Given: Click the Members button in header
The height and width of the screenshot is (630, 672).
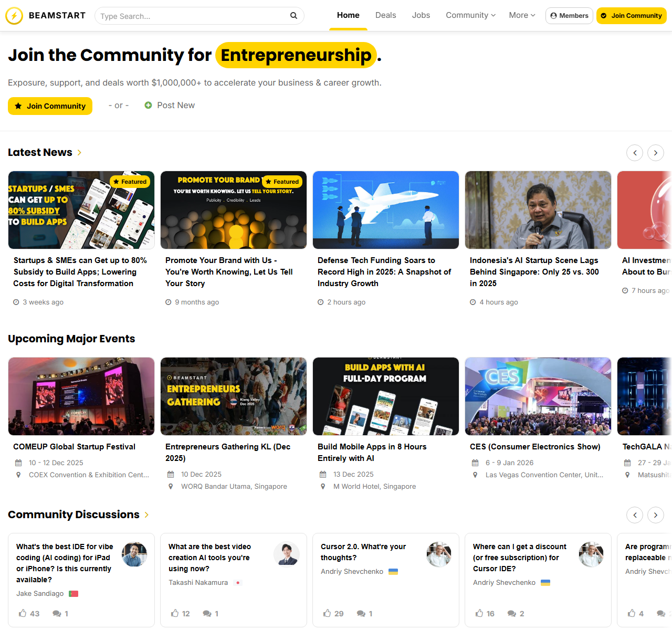Looking at the screenshot, I should [x=569, y=16].
